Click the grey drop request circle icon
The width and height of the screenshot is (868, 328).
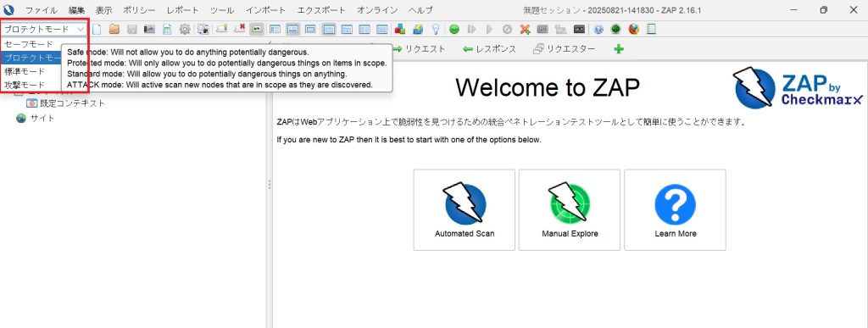tap(507, 30)
